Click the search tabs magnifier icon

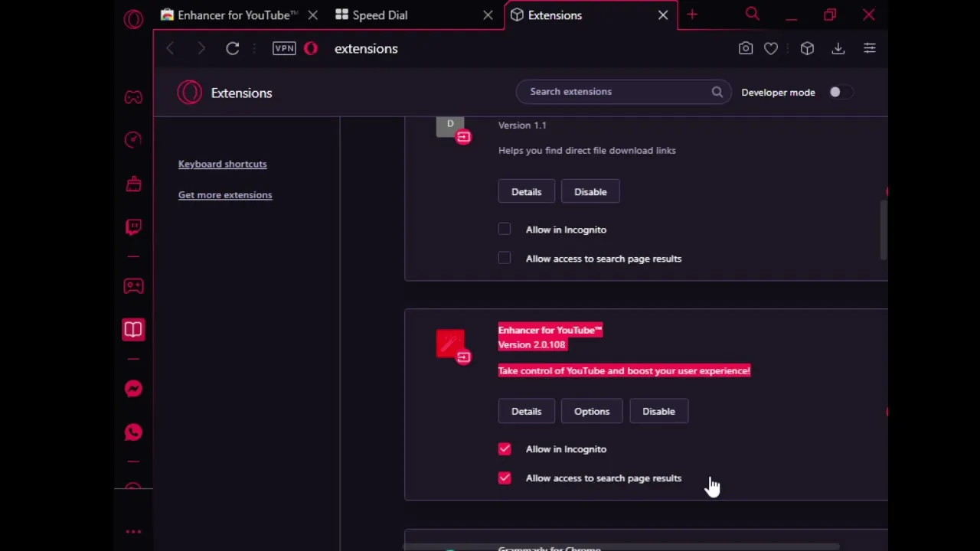(753, 15)
